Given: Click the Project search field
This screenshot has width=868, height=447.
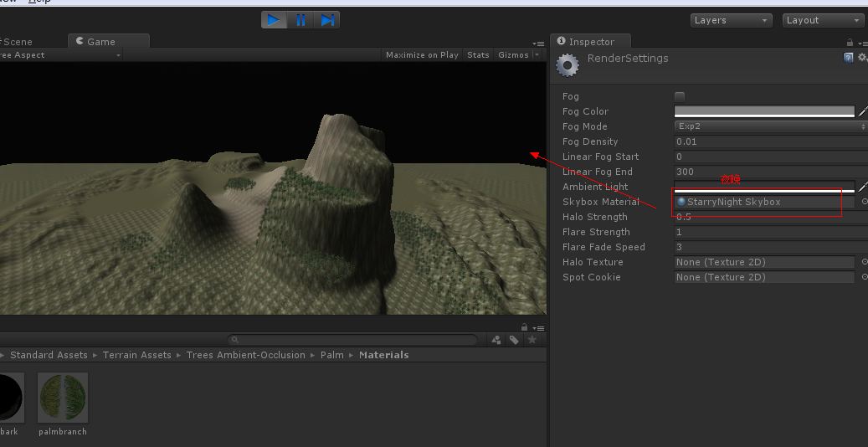Looking at the screenshot, I should (x=352, y=340).
